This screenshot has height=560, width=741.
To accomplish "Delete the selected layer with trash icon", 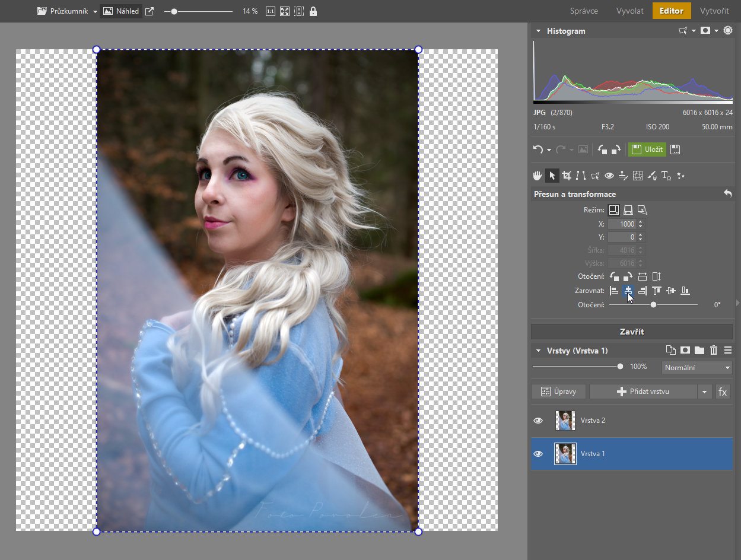I will coord(714,350).
